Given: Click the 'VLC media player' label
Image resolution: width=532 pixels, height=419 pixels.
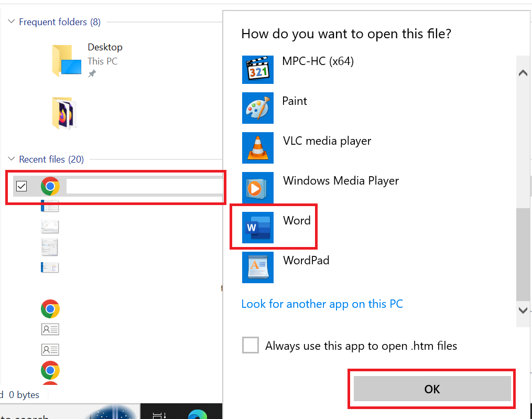Looking at the screenshot, I should 327,141.
